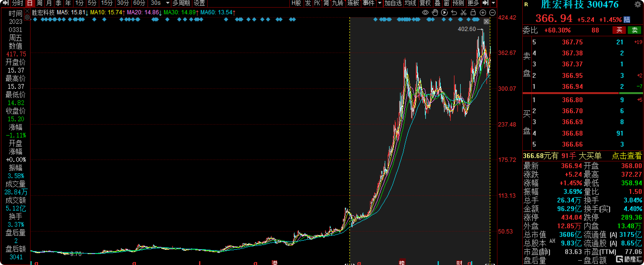Zoom in with the plus circle icon
644x265 pixels.
click(483, 13)
